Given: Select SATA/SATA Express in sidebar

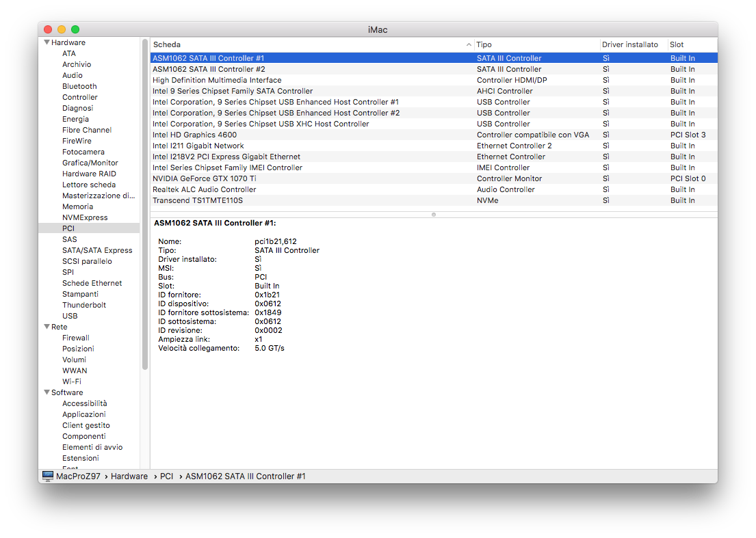Looking at the screenshot, I should point(97,250).
